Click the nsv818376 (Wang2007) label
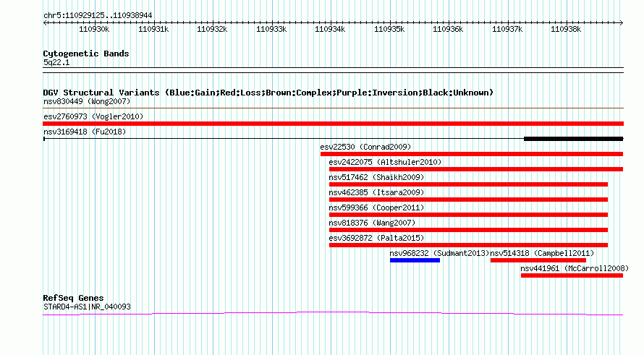 [372, 223]
